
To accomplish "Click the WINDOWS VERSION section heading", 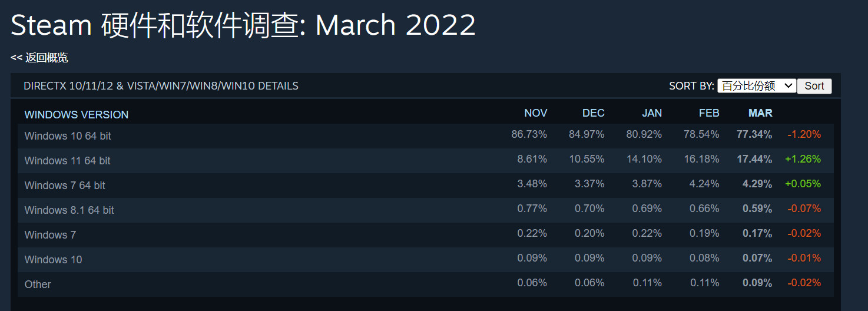I will 77,114.
